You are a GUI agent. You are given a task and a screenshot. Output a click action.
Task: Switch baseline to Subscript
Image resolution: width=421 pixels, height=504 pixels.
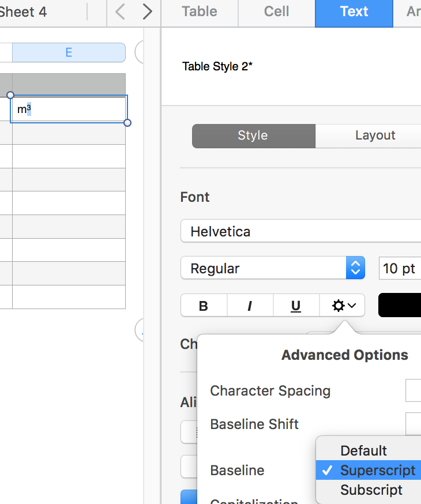[x=371, y=490]
